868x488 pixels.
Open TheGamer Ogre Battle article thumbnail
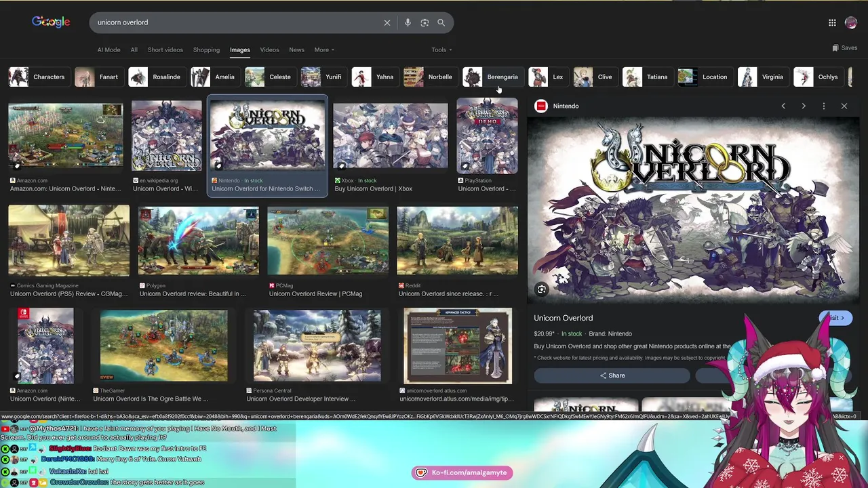point(163,346)
